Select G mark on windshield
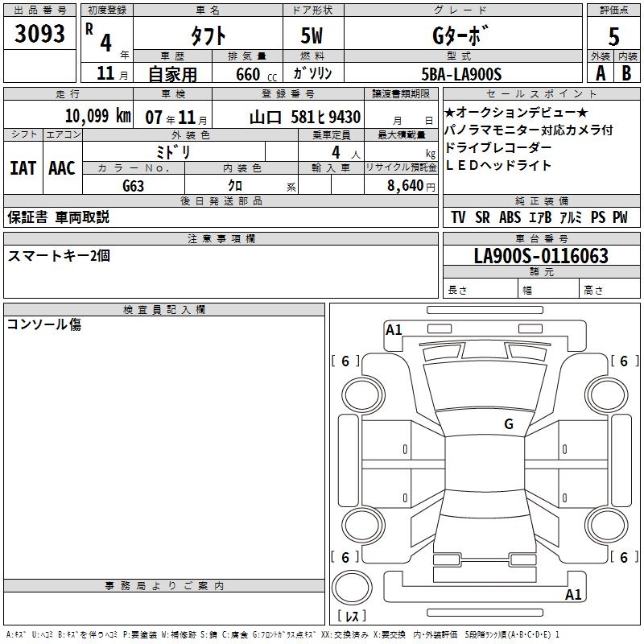The image size is (644, 644). (x=509, y=424)
